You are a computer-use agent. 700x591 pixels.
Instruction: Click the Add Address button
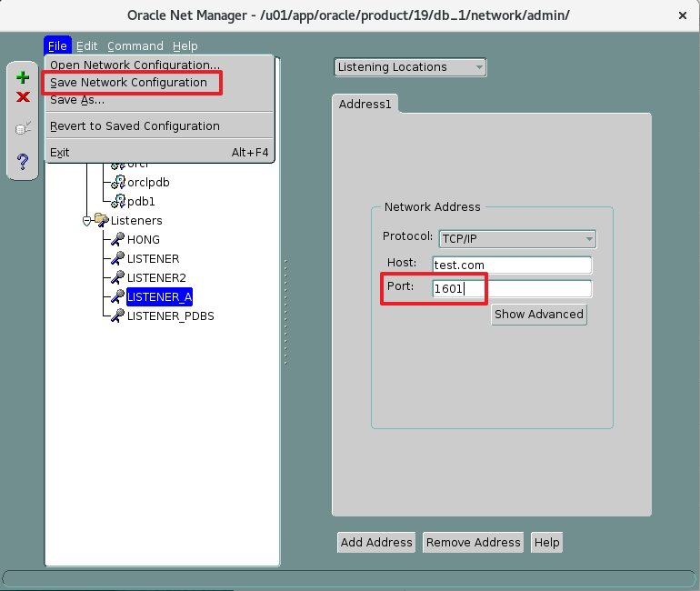pos(376,542)
